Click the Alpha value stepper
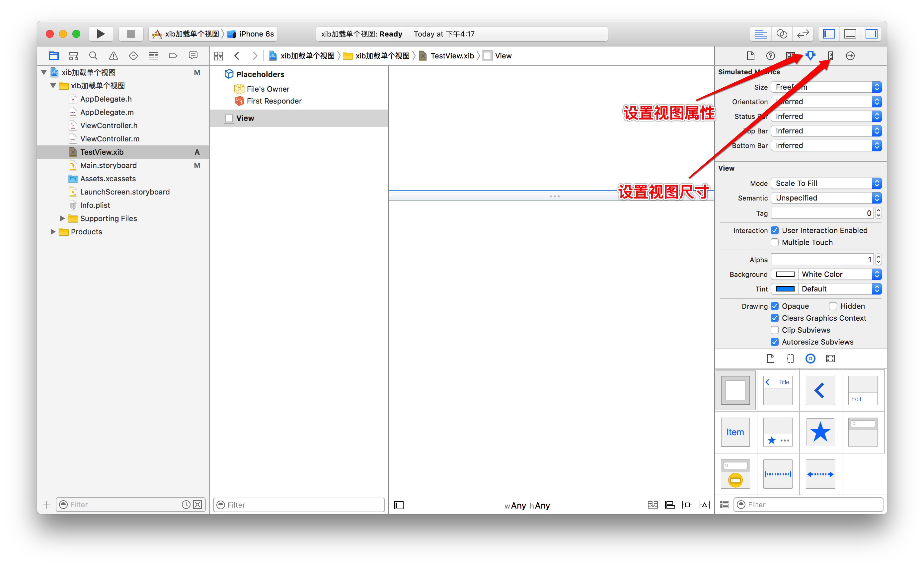 878,260
